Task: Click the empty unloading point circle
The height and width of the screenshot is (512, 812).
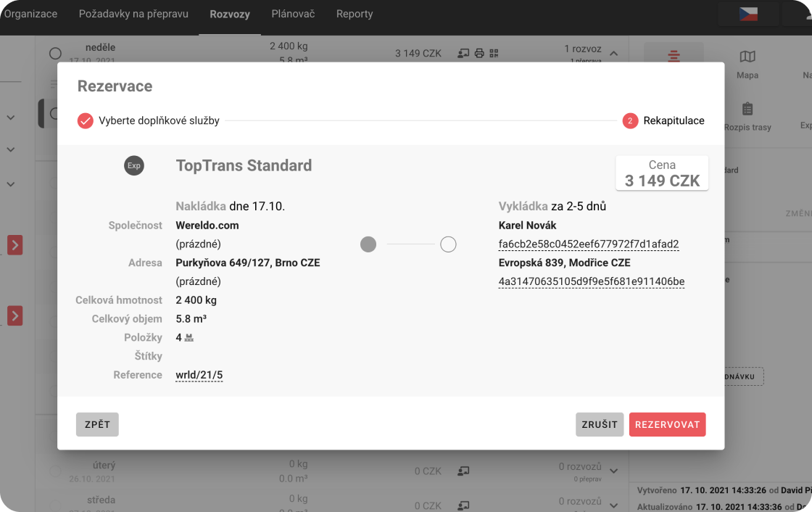Action: click(449, 244)
